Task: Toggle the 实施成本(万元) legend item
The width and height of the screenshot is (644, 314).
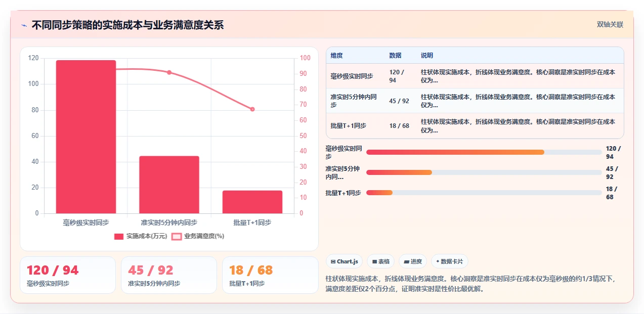Action: pos(141,236)
